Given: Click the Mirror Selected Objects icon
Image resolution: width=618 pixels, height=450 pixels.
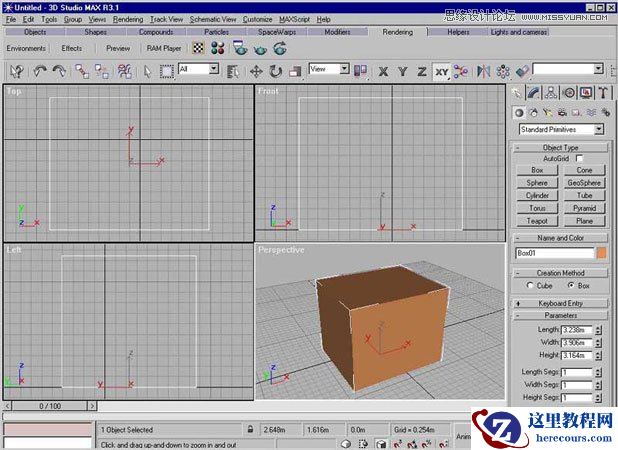Looking at the screenshot, I should tap(483, 72).
